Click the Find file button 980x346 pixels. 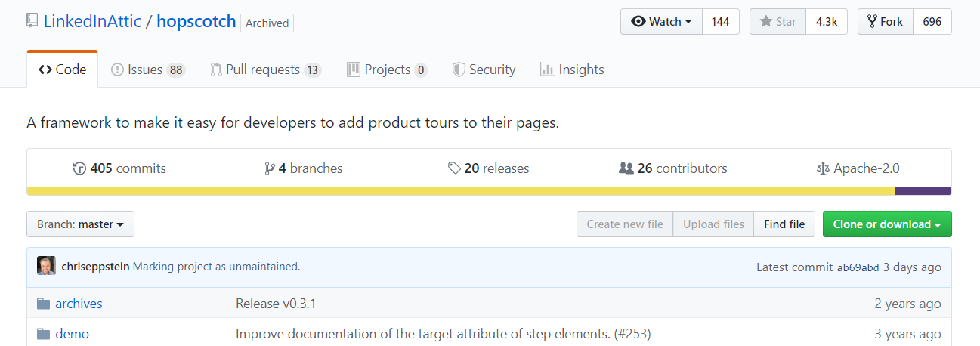coord(784,224)
